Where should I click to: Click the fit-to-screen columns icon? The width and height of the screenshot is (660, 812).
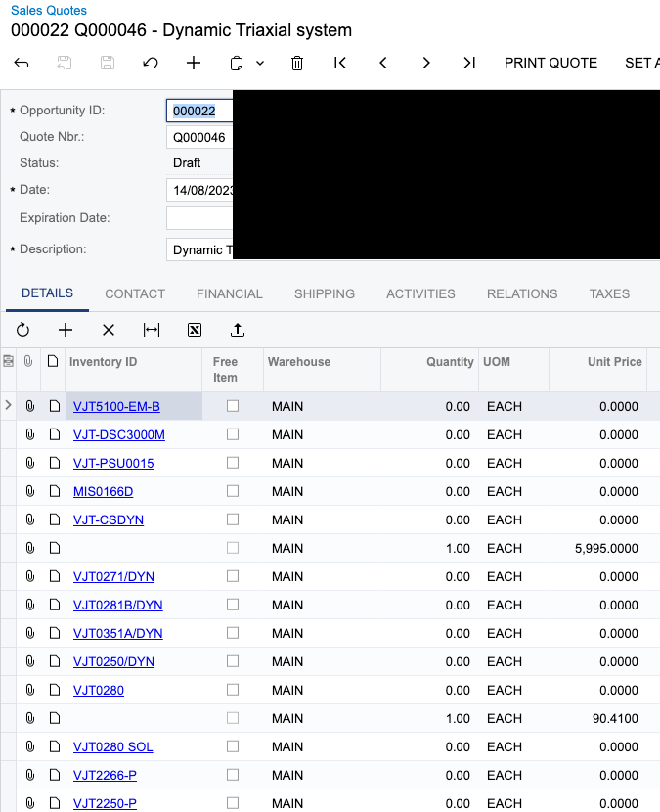[152, 330]
